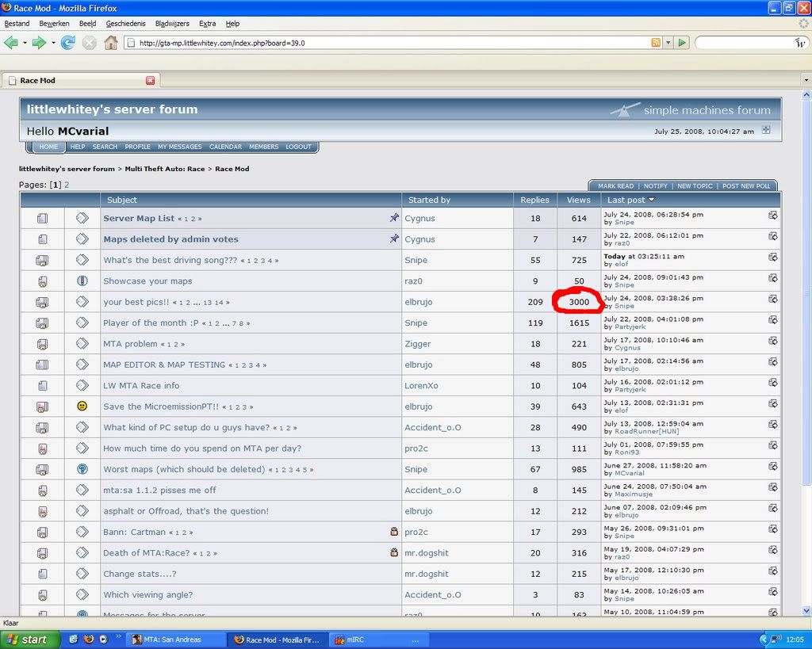This screenshot has width=812, height=649.
Task: Open the forward button history dropdown arrow
Action: (x=53, y=43)
